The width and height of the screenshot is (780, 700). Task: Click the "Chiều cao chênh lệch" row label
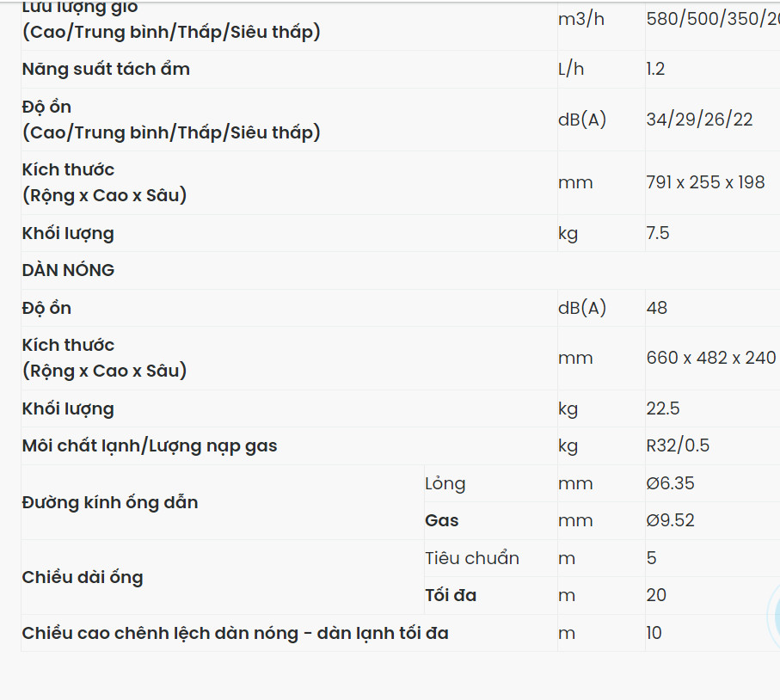tap(235, 633)
